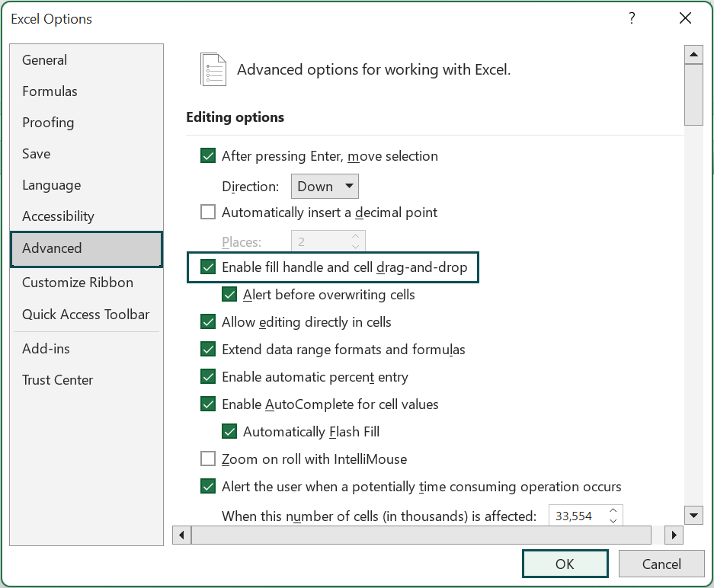Enable Automatically insert a decimal point
Screen dimensions: 714x588
(x=208, y=212)
